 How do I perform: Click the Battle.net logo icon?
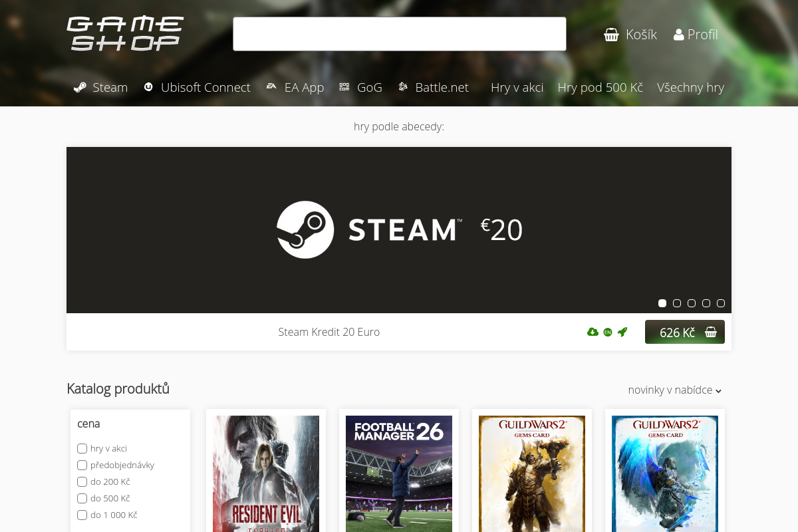pyautogui.click(x=402, y=87)
